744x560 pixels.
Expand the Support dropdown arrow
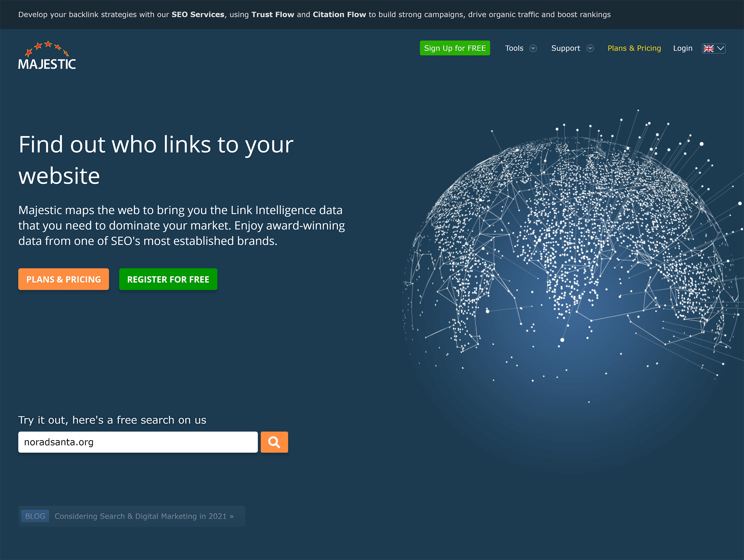590,49
